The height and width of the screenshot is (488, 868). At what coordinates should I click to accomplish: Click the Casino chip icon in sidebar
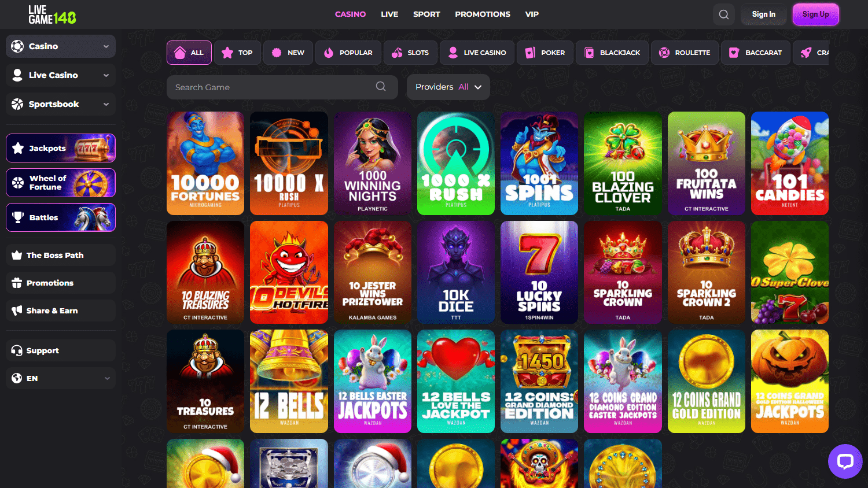(x=17, y=46)
